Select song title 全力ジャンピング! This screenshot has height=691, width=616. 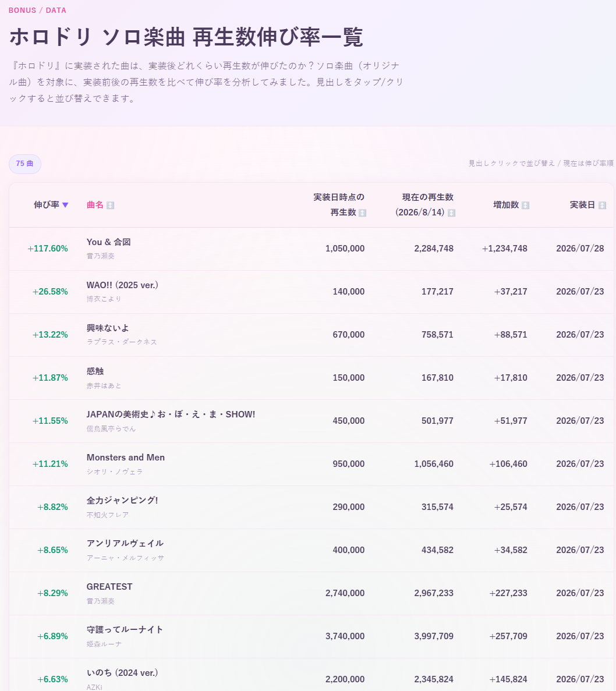coord(122,501)
